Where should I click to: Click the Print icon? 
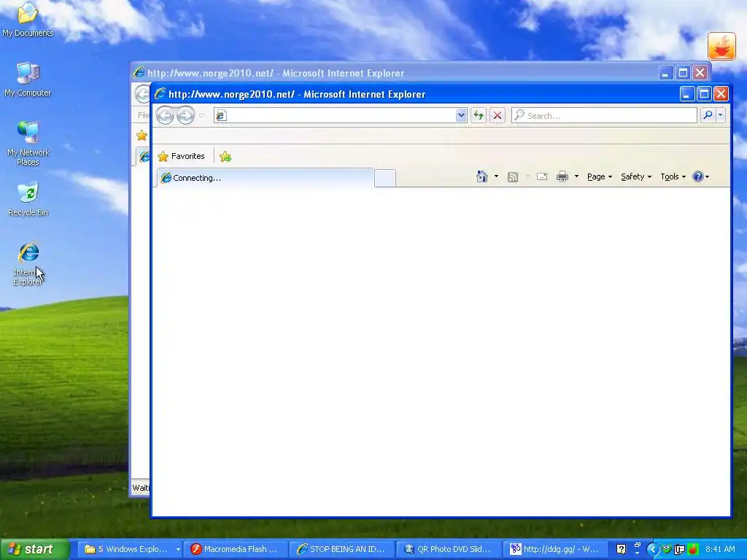pos(562,176)
